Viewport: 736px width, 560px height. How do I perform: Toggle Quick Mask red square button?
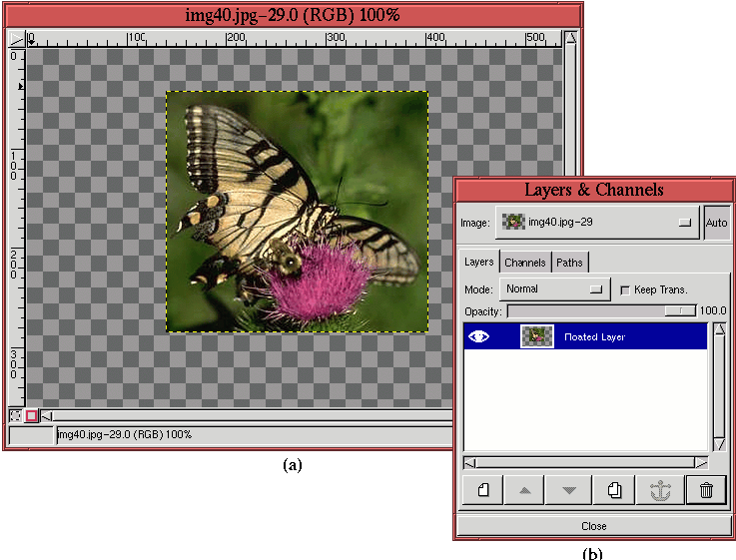(x=32, y=415)
